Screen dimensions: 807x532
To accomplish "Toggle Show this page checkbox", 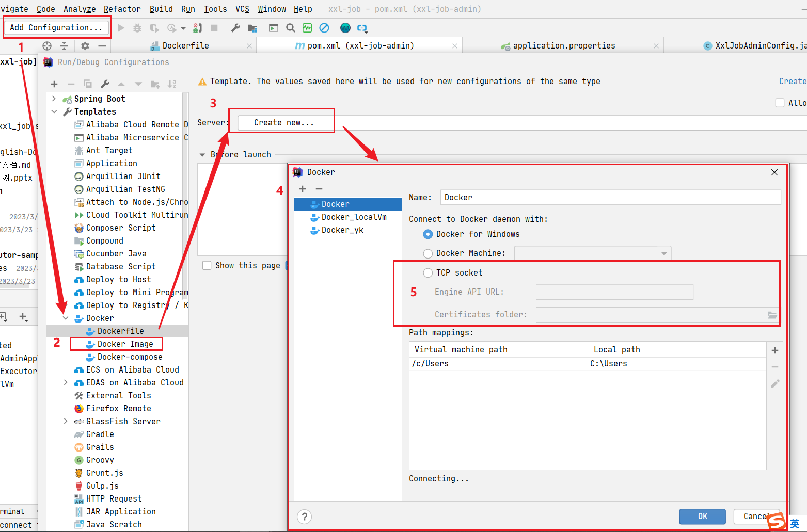I will pos(207,265).
